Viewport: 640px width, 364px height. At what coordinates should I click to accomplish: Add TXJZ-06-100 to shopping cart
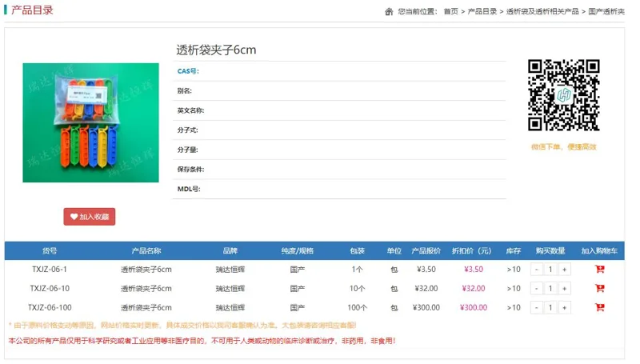click(x=599, y=307)
